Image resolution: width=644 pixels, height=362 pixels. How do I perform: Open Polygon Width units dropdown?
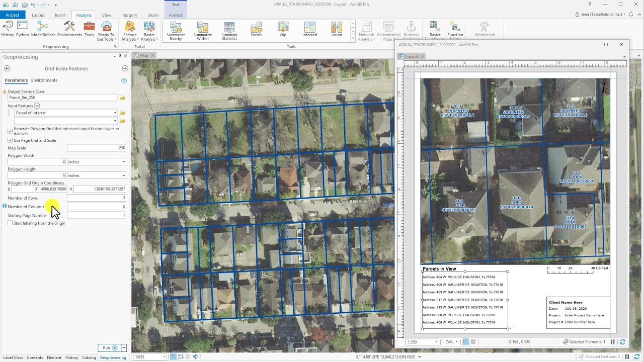point(124,162)
